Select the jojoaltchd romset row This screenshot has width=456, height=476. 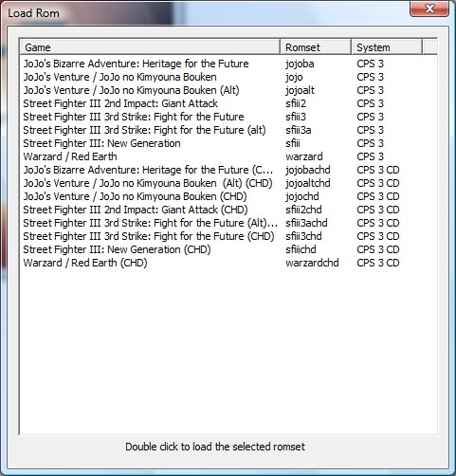(228, 183)
